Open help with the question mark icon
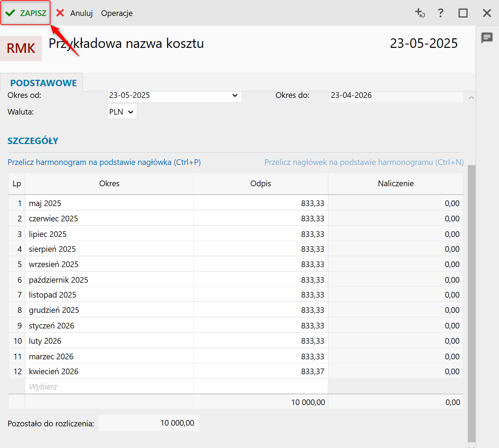The height and width of the screenshot is (448, 499). pos(440,13)
